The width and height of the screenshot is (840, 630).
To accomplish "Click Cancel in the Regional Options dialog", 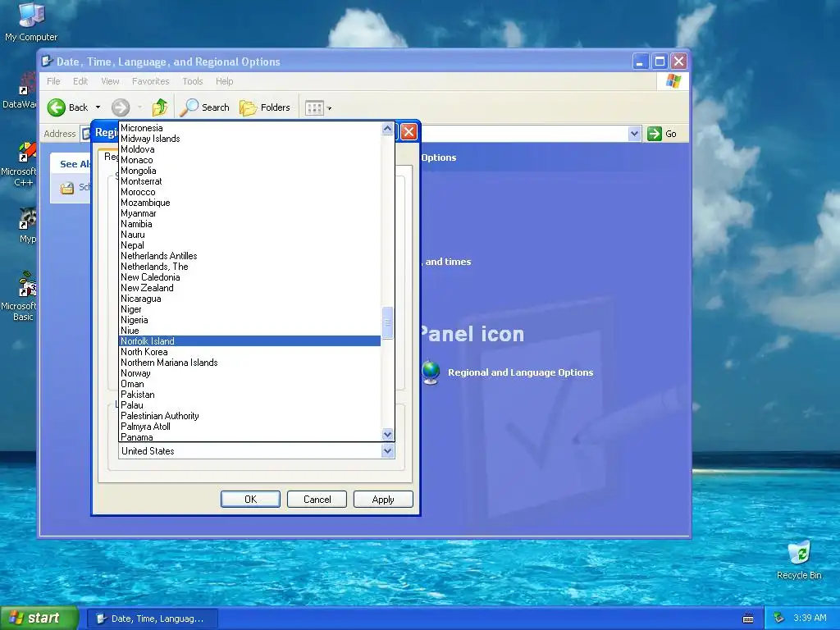I will (317, 500).
